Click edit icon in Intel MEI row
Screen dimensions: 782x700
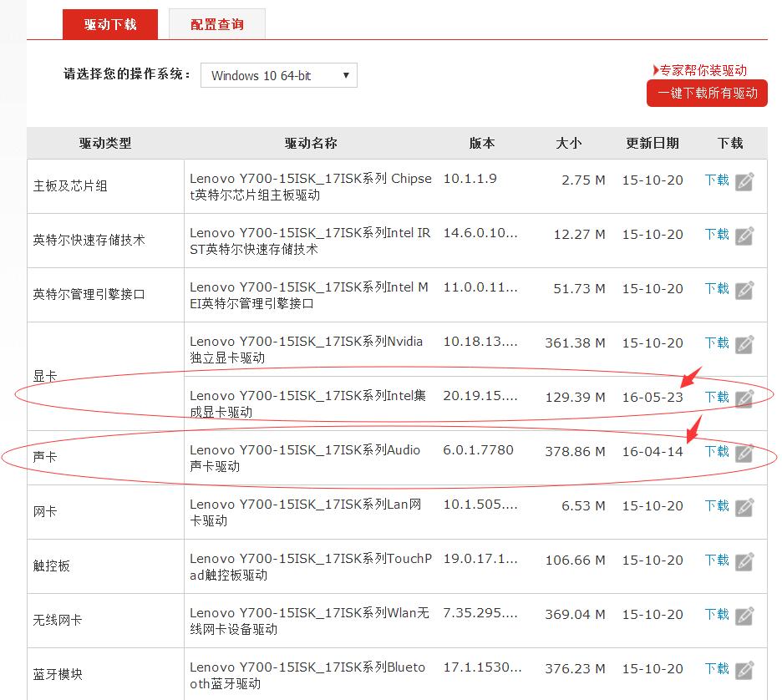[744, 290]
